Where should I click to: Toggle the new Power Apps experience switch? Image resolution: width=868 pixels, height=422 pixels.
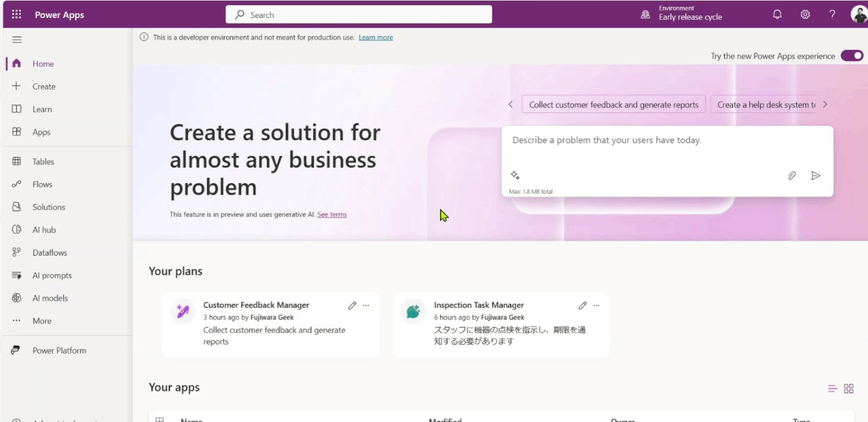tap(852, 56)
